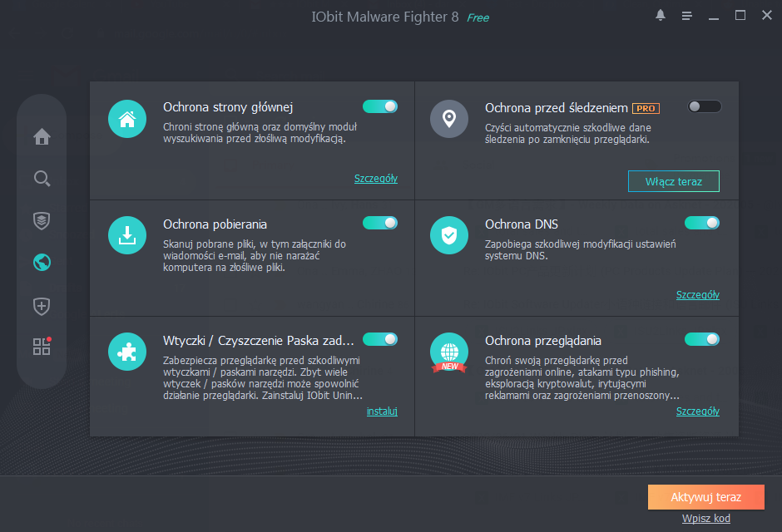Open the Scan magnifier section in sidebar
Viewport: 782px width, 532px height.
(x=42, y=179)
